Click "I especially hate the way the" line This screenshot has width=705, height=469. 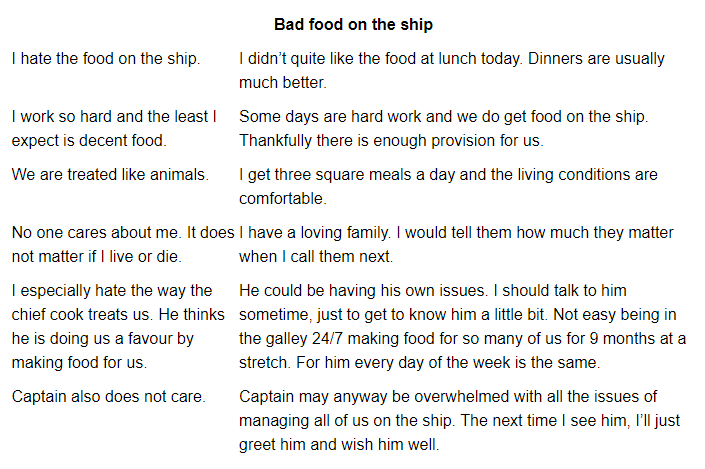tap(112, 291)
